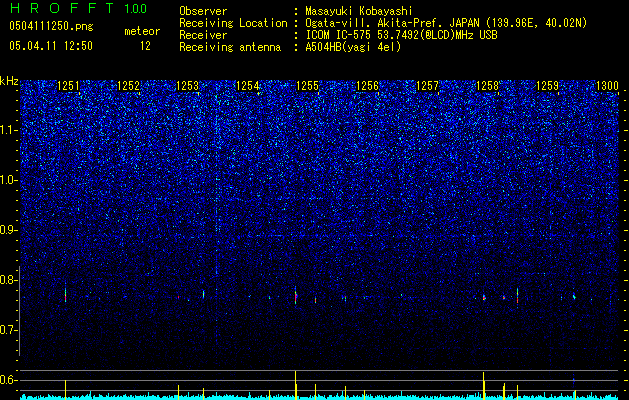Click the 1258 time marker
Screen dimensions: 629x400
tap(487, 85)
